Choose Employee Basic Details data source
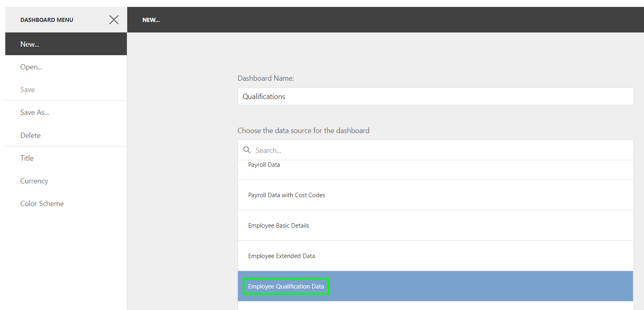The image size is (644, 310). 435,225
